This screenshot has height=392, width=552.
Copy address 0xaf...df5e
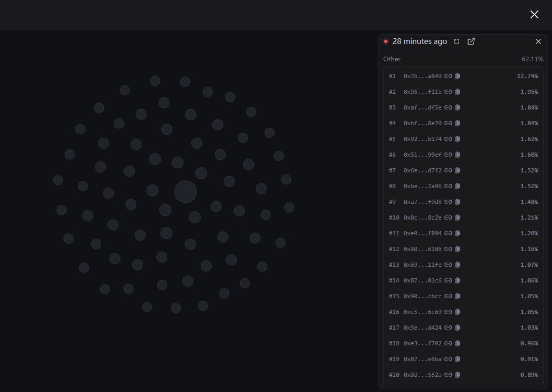tap(458, 107)
